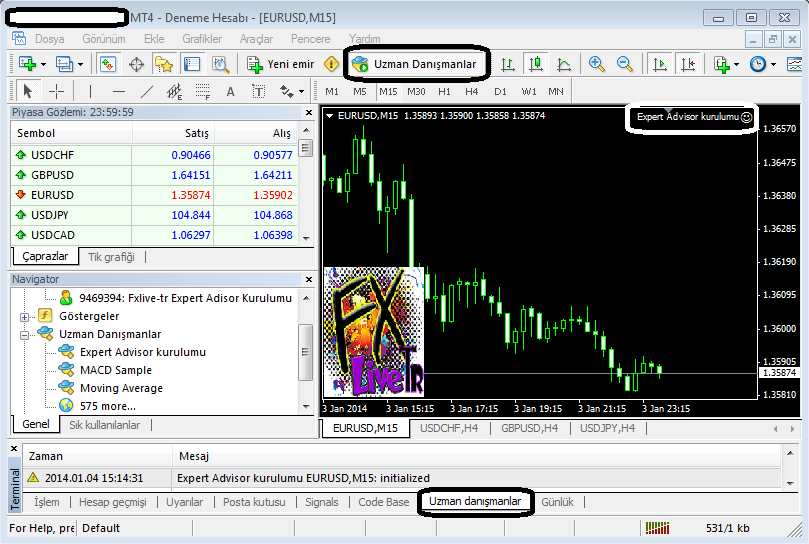Open the Indicators list icon

click(x=721, y=65)
